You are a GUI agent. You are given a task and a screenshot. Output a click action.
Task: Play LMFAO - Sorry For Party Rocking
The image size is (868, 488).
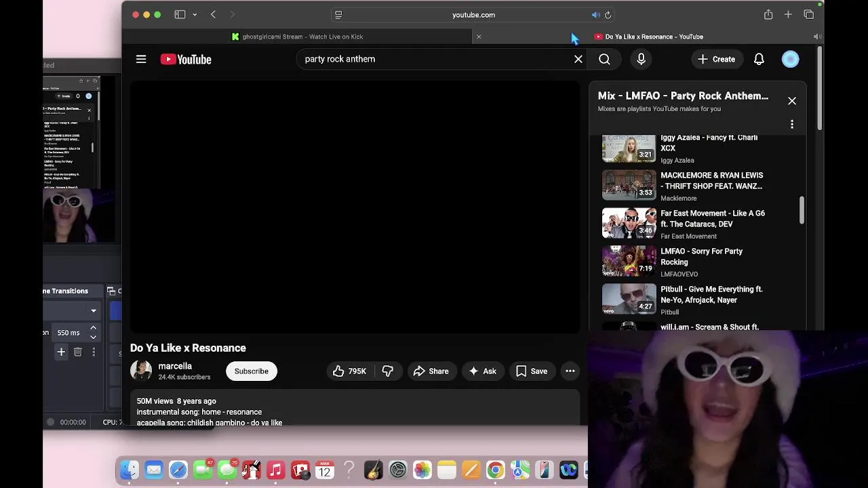(x=686, y=262)
